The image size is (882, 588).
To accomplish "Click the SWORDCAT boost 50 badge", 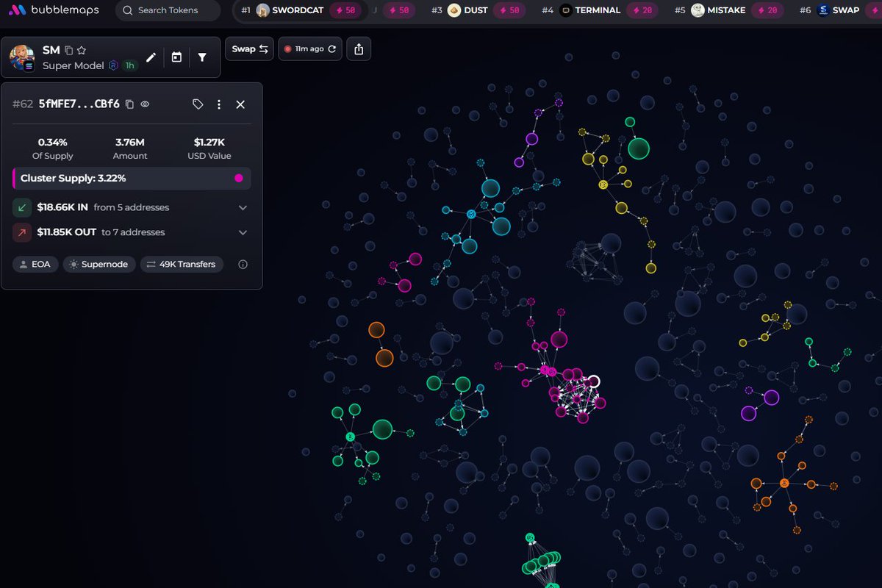I will (x=345, y=10).
